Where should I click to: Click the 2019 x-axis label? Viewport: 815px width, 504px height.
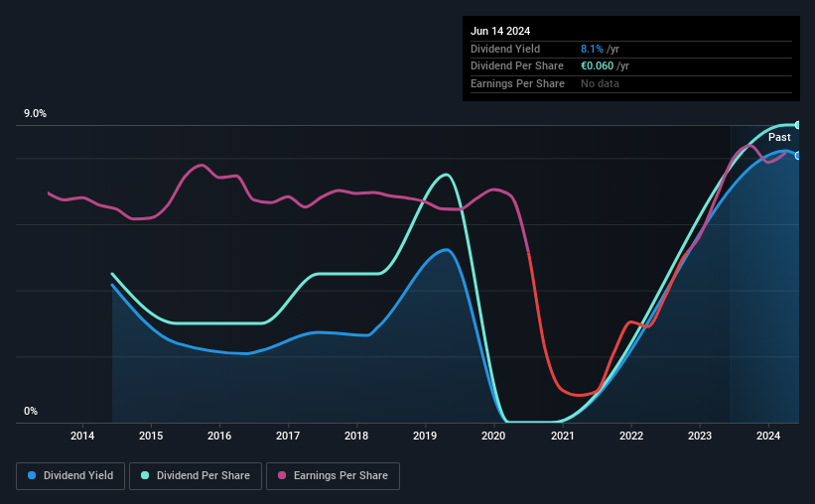point(425,436)
